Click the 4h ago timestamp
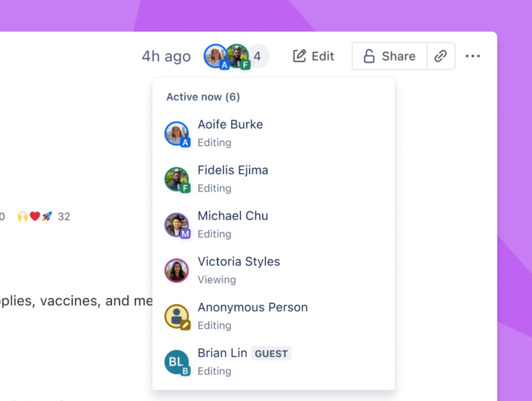 (x=166, y=56)
